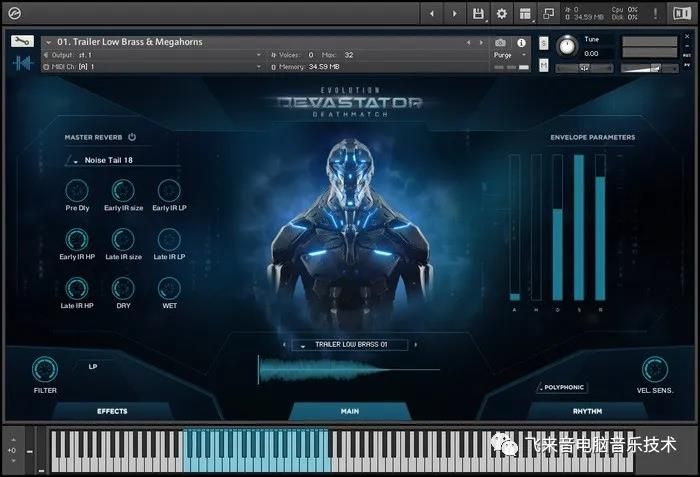700x477 pixels.
Task: Click the Keepforest instrument logo icon
Action: [x=22, y=63]
